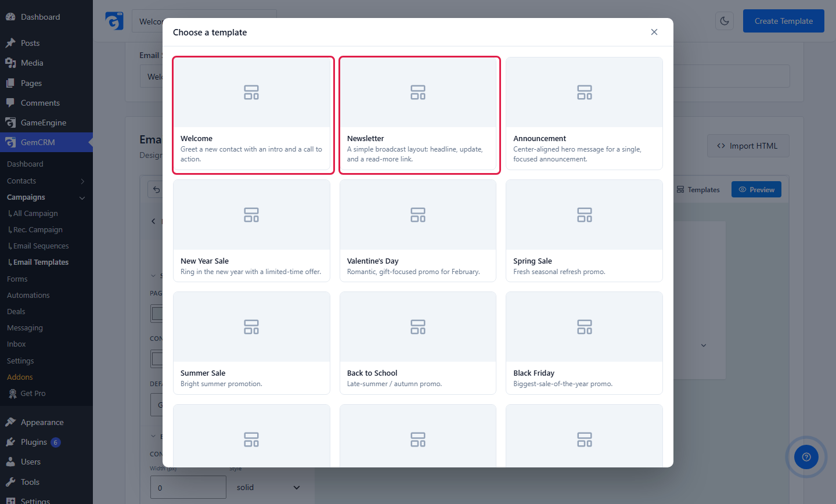Open the GemCRM menu
The height and width of the screenshot is (504, 836).
(46, 142)
